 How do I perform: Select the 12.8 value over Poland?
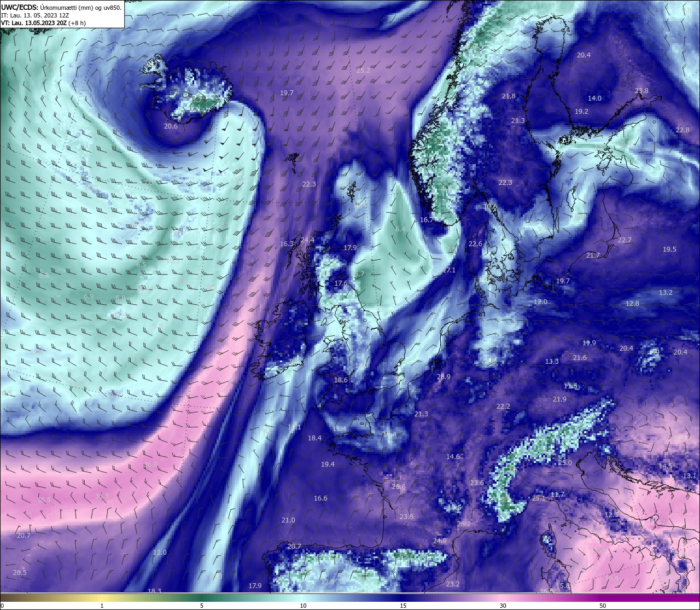(632, 304)
